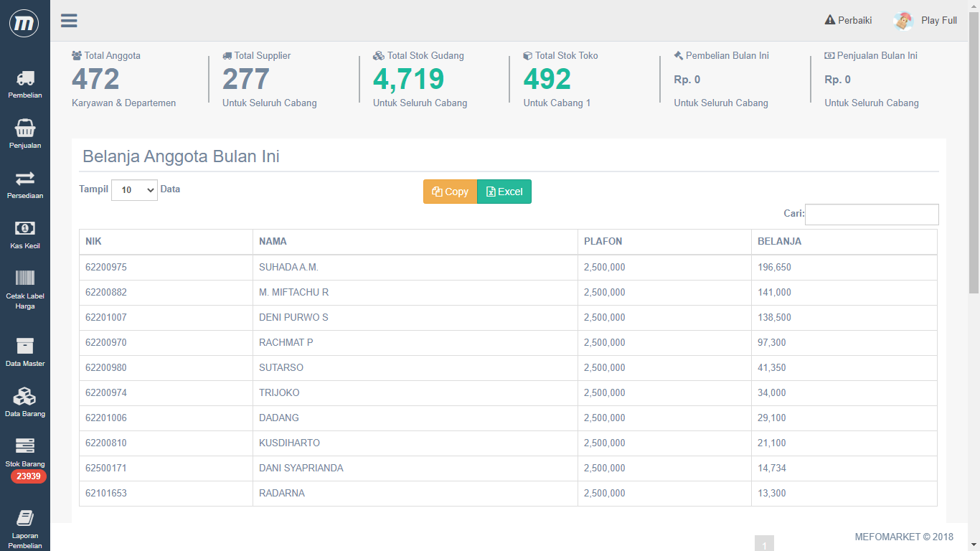Viewport: 980px width, 551px height.
Task: Sort table by BELANJA column header
Action: coord(844,242)
